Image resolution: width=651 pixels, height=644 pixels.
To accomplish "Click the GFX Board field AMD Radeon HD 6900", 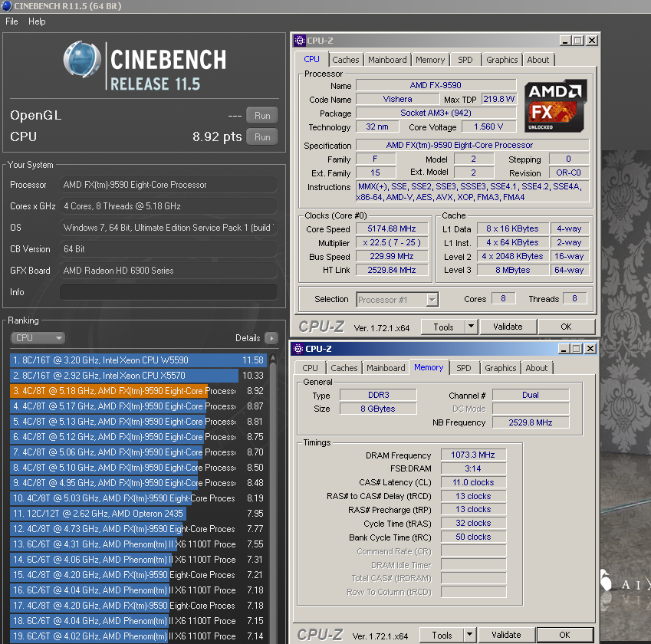I will 169,271.
